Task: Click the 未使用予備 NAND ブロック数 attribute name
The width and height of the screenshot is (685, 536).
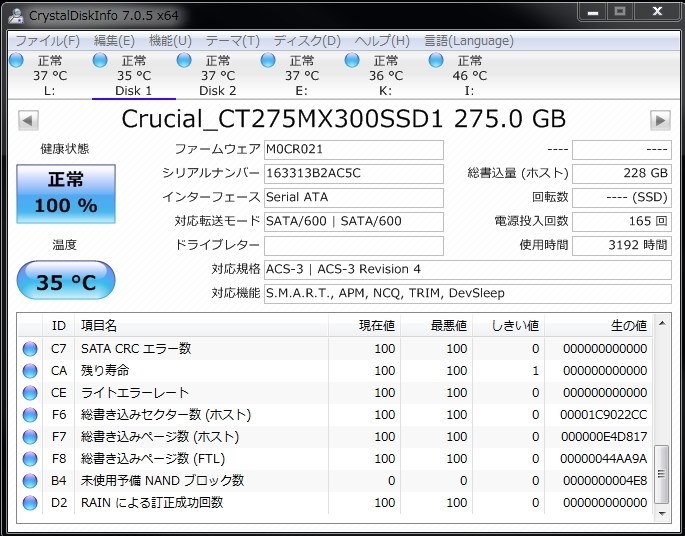Action: click(x=163, y=481)
